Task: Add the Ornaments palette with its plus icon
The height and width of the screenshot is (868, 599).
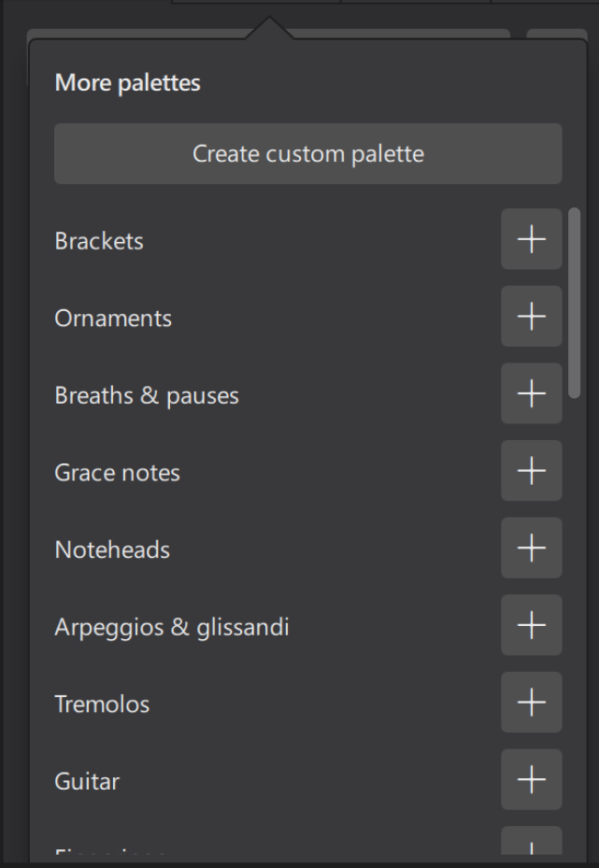Action: pos(531,317)
